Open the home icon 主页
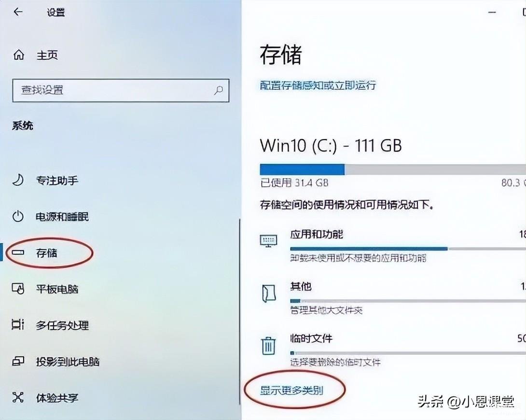 pos(18,55)
